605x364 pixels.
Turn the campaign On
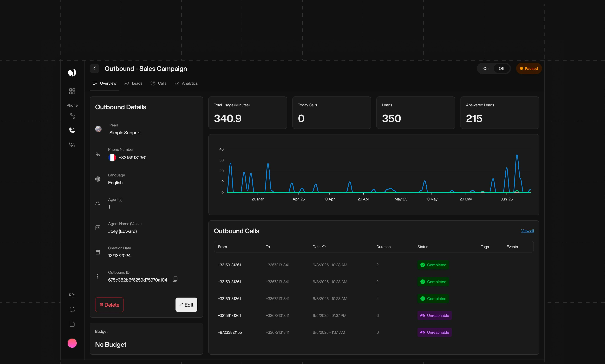tap(485, 68)
